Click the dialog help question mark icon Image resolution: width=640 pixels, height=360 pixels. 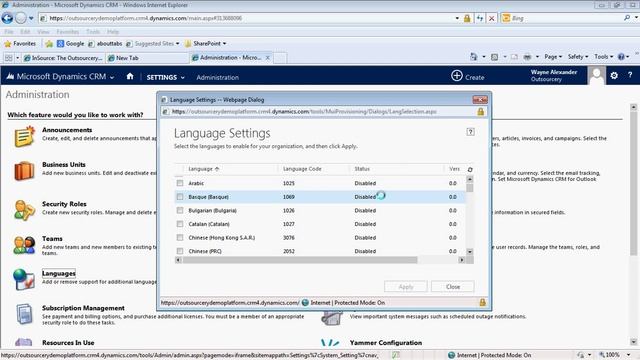(470, 132)
